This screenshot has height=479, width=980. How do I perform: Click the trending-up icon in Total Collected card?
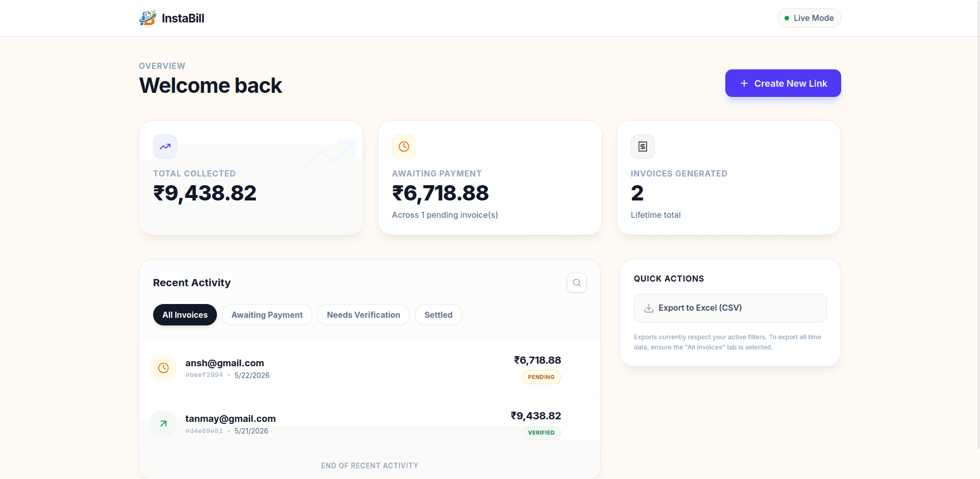point(165,147)
